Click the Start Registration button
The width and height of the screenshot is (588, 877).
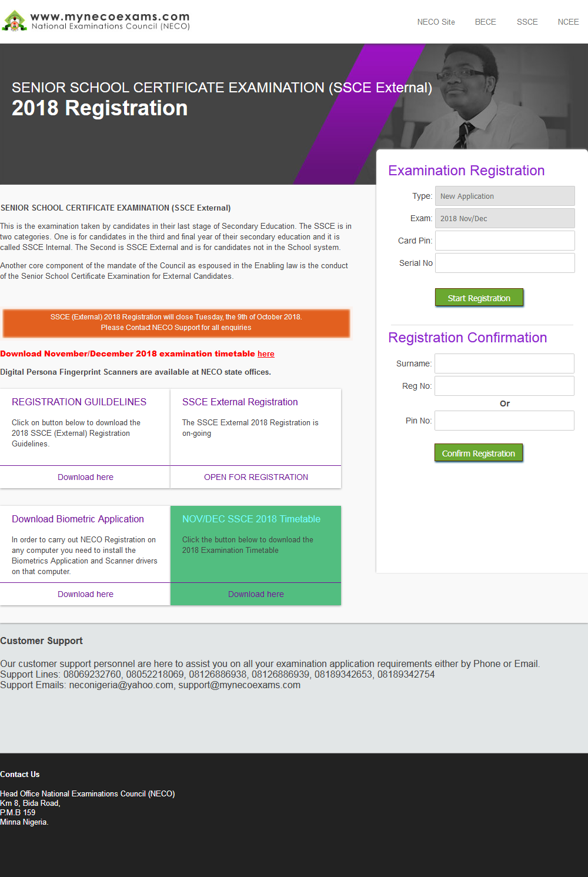point(479,298)
